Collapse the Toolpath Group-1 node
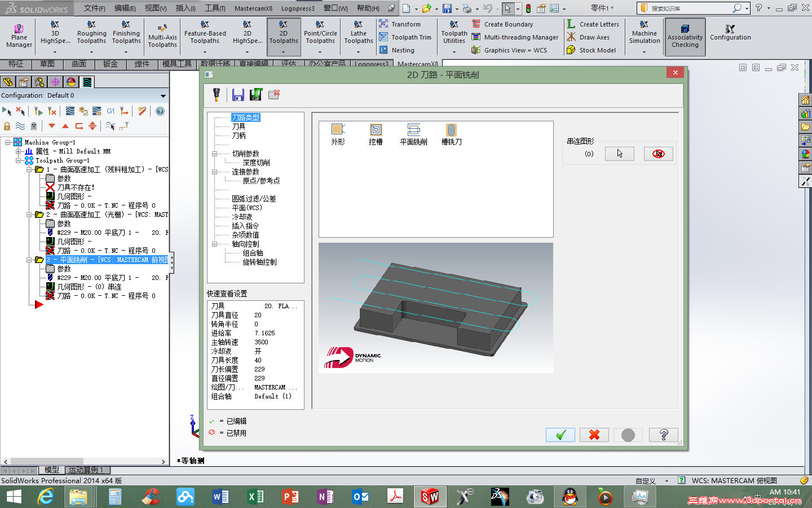This screenshot has height=508, width=812. point(18,160)
